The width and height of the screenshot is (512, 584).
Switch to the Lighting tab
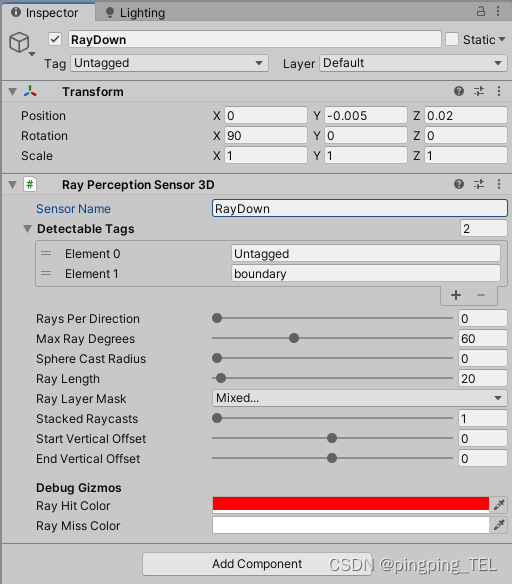(136, 13)
